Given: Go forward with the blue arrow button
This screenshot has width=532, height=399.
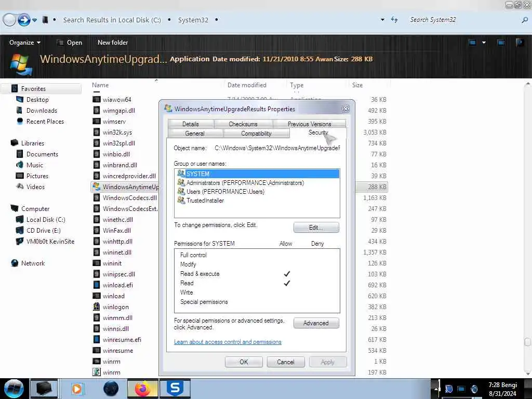Looking at the screenshot, I should 24,20.
